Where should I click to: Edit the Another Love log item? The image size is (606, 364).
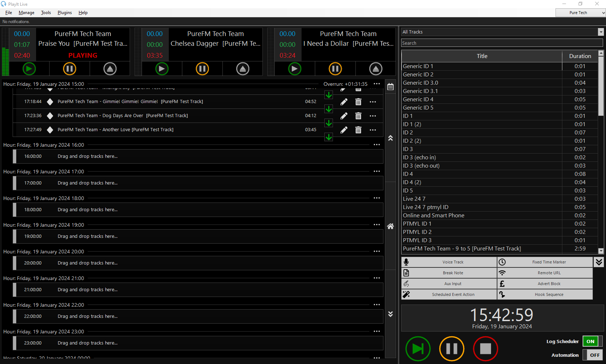[x=344, y=130]
